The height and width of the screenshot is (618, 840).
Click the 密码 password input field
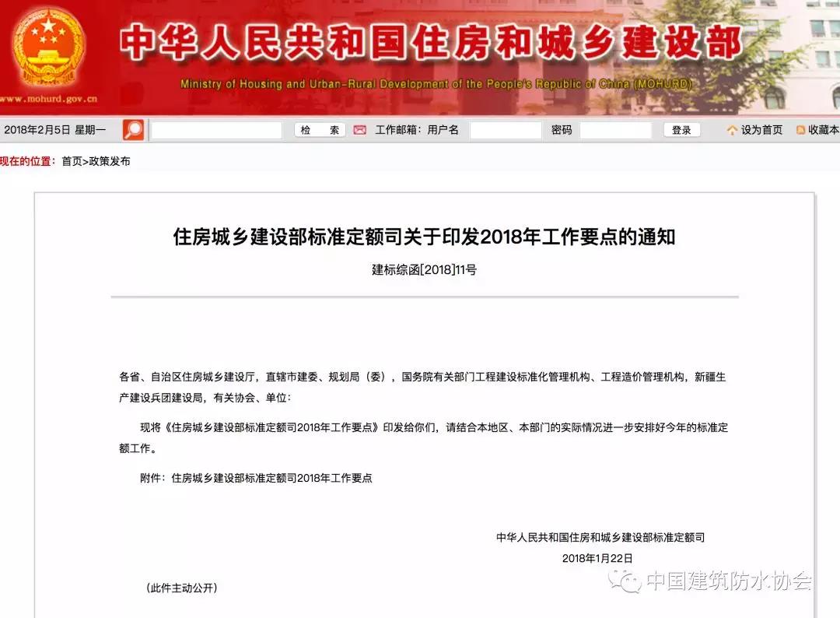click(615, 130)
